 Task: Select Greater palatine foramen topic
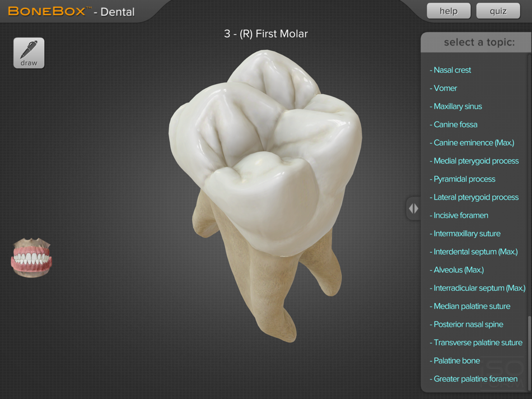coord(474,379)
